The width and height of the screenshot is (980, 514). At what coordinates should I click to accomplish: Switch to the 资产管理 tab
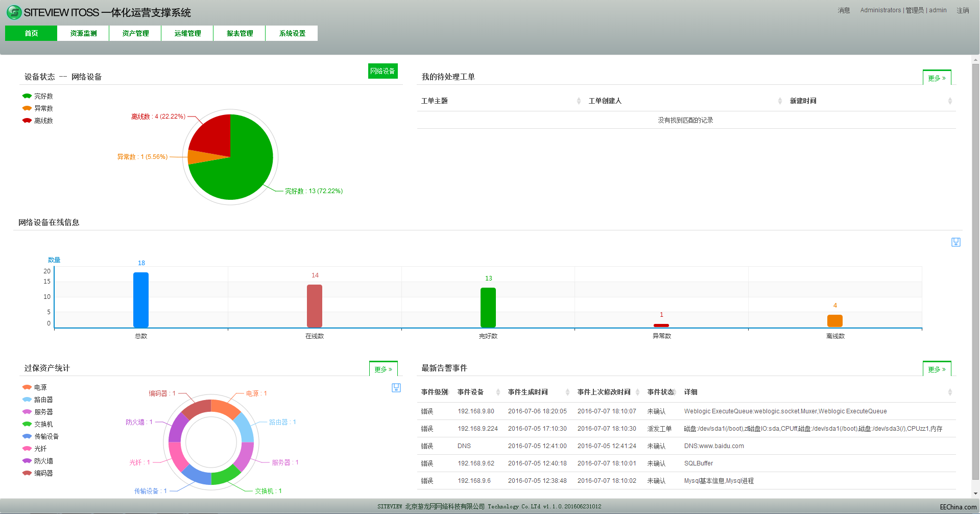coord(135,33)
